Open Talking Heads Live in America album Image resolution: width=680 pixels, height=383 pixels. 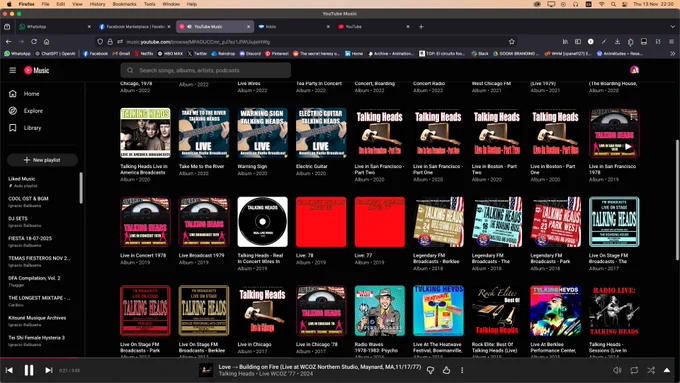click(x=145, y=133)
